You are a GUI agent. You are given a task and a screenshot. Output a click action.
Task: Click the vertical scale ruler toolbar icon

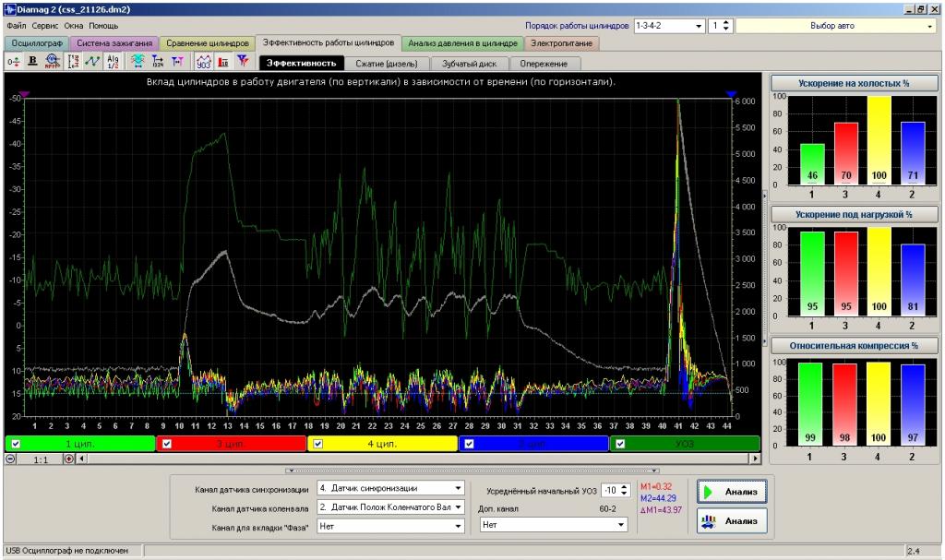point(74,62)
